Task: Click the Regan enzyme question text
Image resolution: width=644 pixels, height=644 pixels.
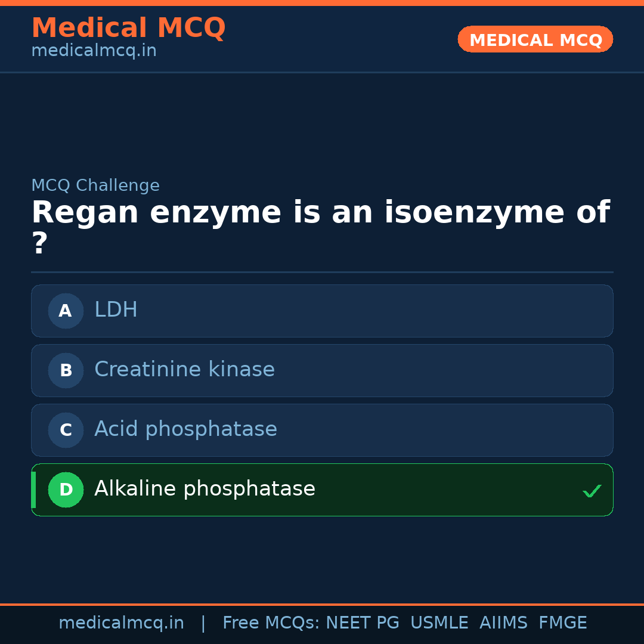Action: 320,213
